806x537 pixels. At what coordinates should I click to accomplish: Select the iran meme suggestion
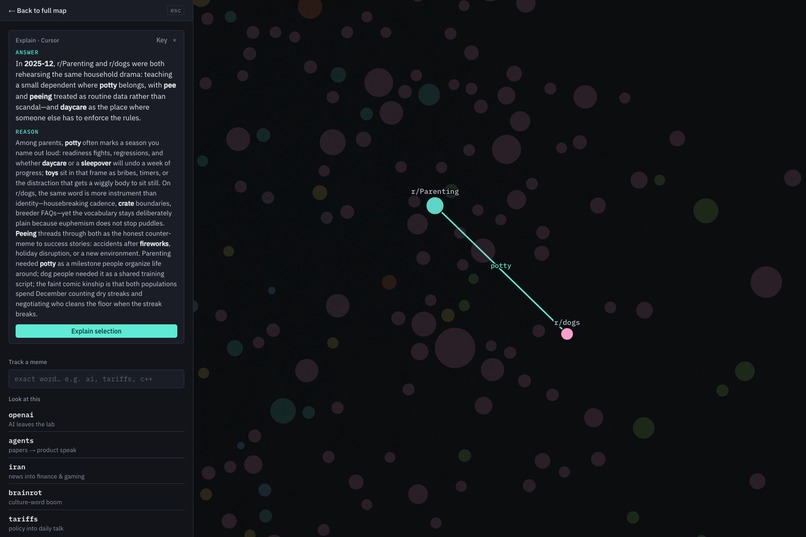96,471
